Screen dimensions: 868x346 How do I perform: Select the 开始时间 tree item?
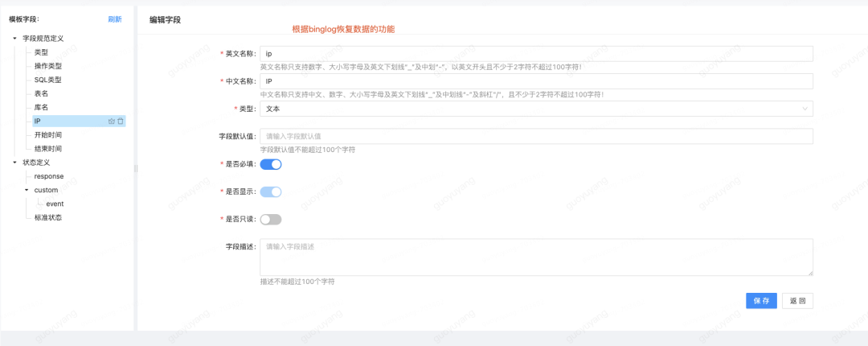coord(47,134)
